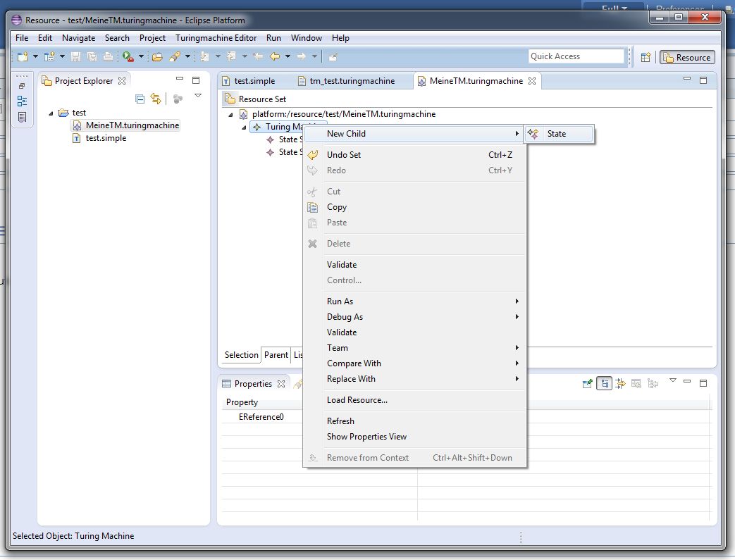Click the Open folder toolbar icon
The height and width of the screenshot is (560, 735).
(158, 56)
